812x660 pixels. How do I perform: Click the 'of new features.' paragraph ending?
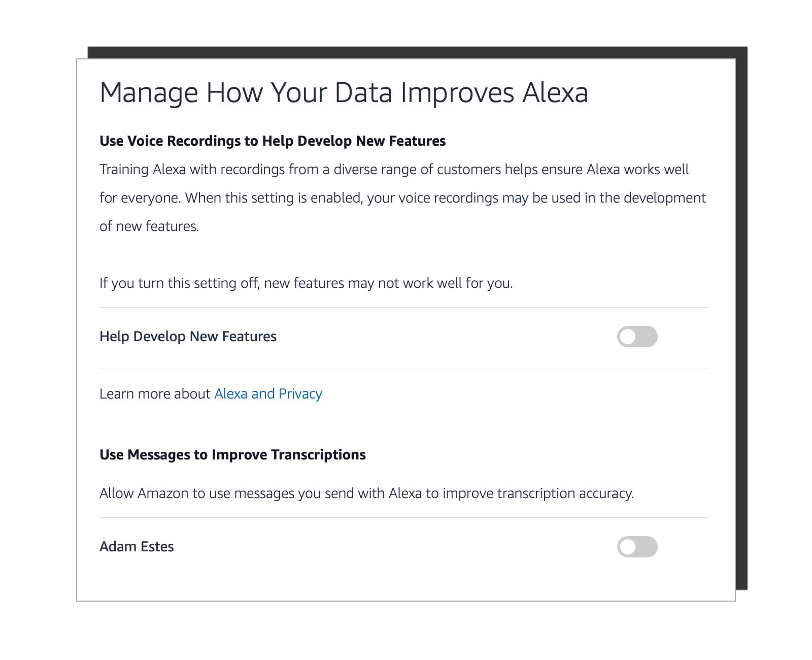[x=149, y=226]
